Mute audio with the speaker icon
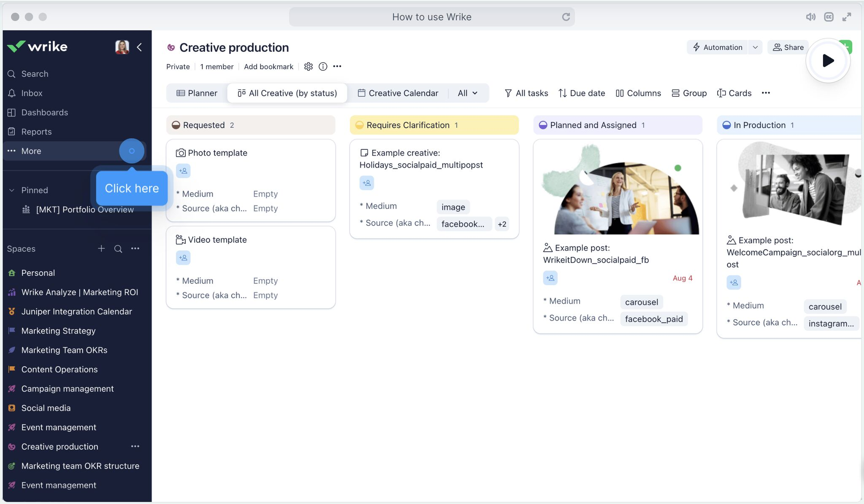 [x=810, y=17]
